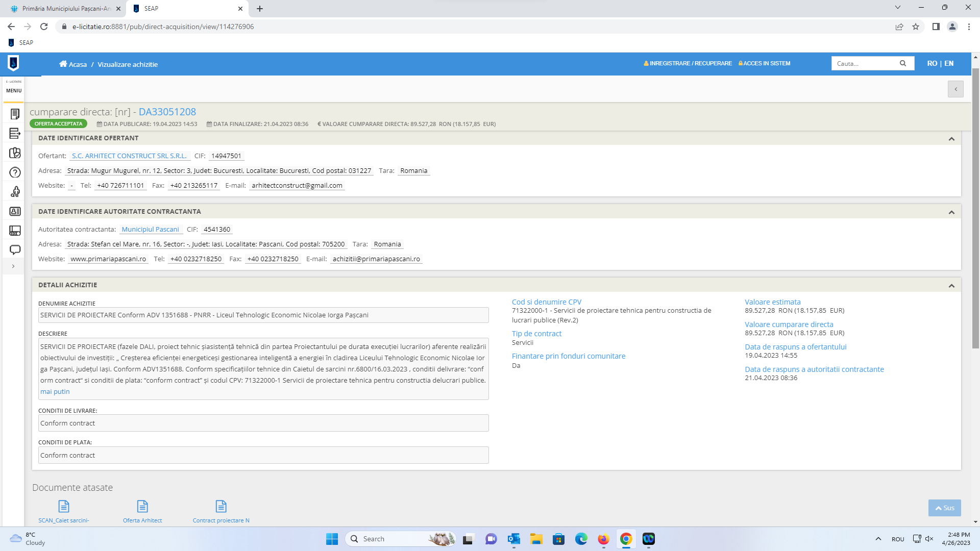Screen dimensions: 980x551
Task: Click the Cauta search field
Action: coord(865,63)
